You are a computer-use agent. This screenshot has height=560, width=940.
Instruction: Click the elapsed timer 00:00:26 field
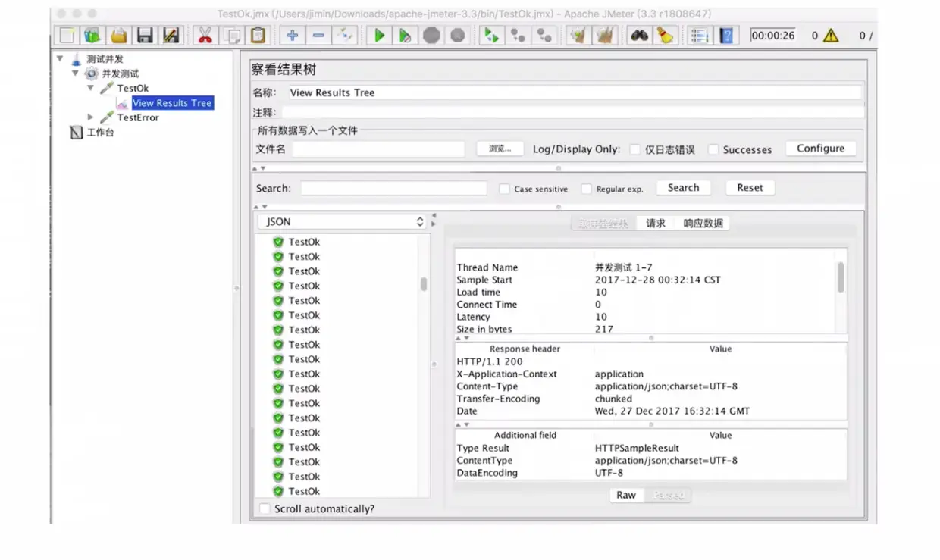coord(773,36)
